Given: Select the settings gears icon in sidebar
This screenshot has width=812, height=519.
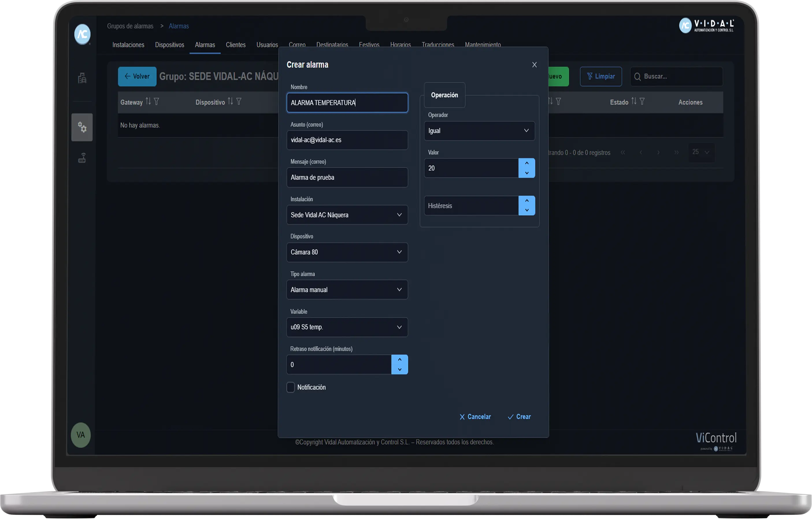Looking at the screenshot, I should pos(82,127).
